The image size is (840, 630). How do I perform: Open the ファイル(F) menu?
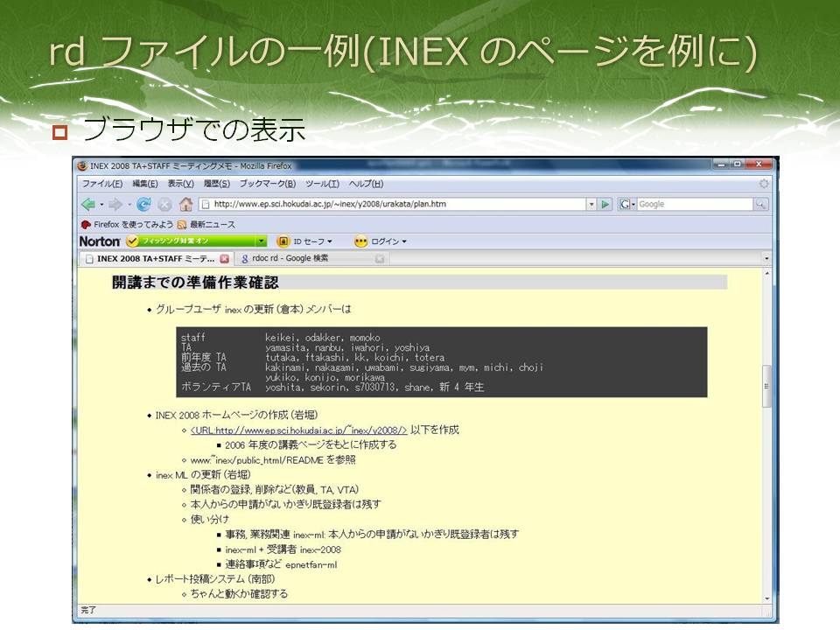coord(101,184)
